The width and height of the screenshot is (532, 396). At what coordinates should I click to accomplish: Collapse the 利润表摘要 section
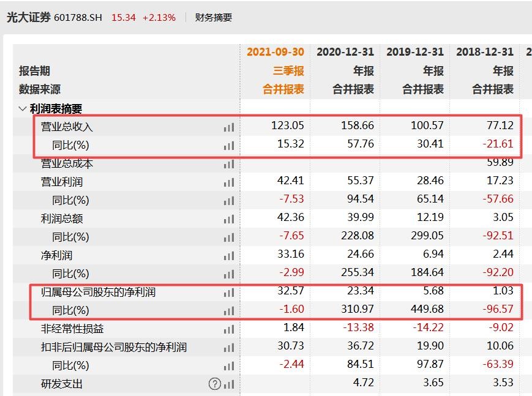[x=23, y=109]
